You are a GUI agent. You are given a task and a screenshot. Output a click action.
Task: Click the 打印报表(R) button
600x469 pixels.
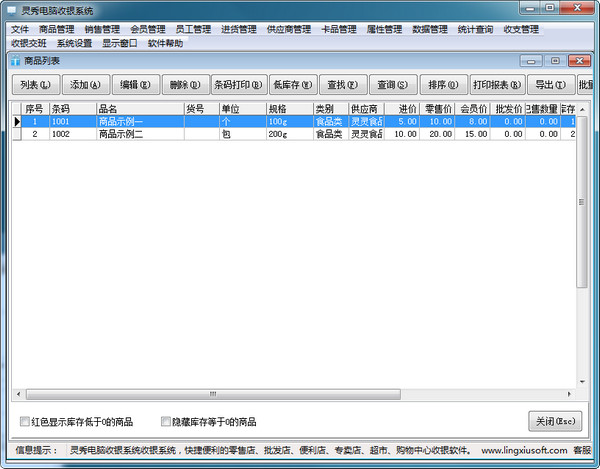[x=496, y=85]
